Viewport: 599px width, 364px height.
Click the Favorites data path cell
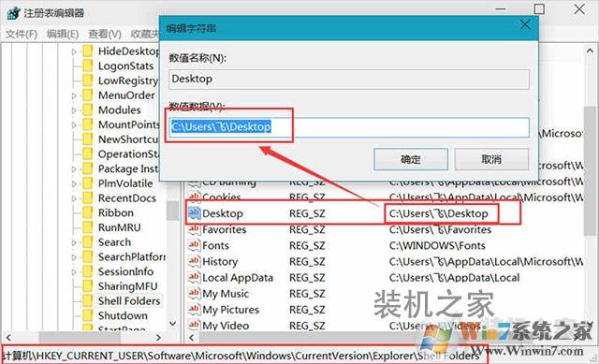click(440, 229)
